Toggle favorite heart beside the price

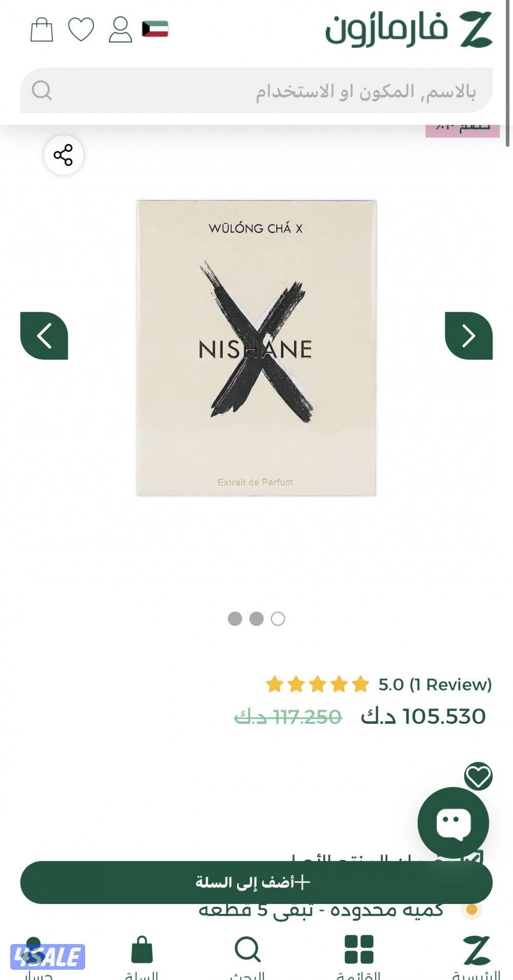click(x=478, y=776)
